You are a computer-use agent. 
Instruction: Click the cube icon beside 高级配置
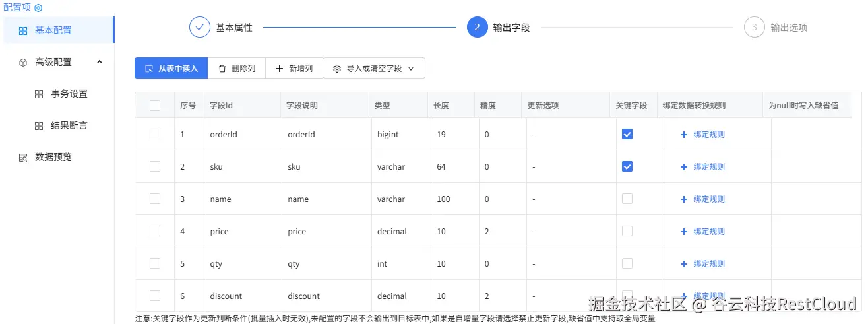point(23,62)
